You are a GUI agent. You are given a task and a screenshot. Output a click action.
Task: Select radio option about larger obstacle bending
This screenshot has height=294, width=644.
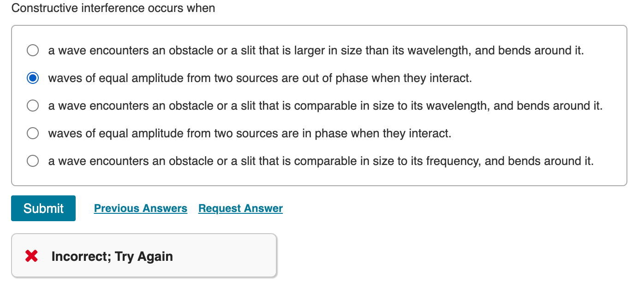pos(32,50)
